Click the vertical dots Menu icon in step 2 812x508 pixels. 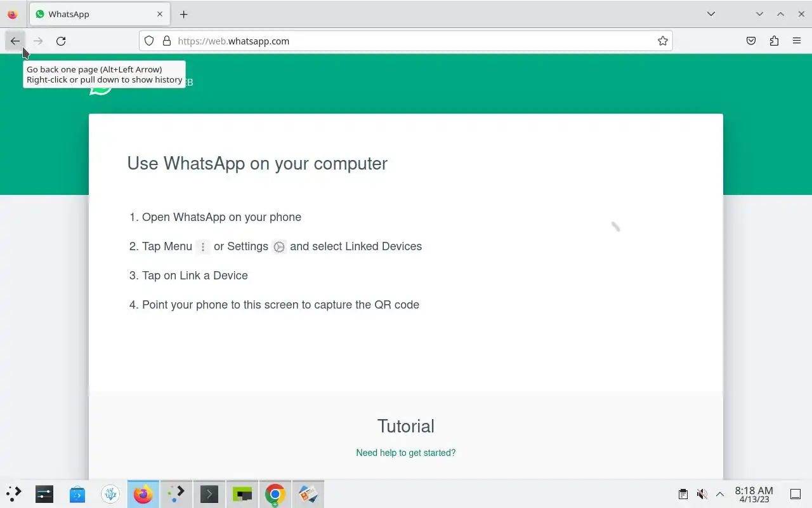(203, 247)
